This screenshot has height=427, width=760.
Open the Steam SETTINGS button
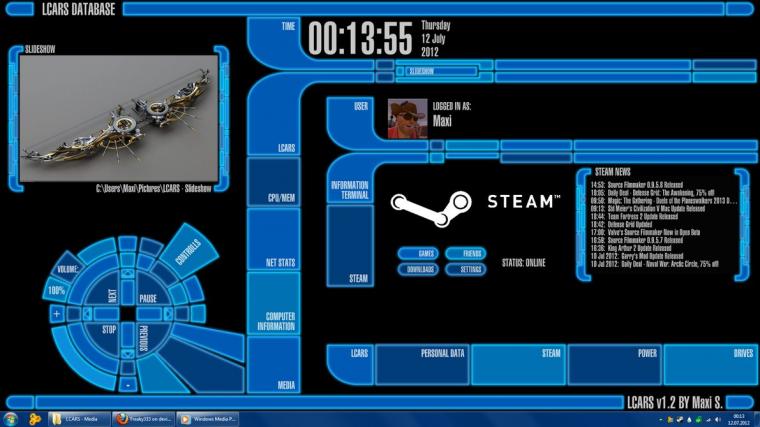tap(465, 269)
